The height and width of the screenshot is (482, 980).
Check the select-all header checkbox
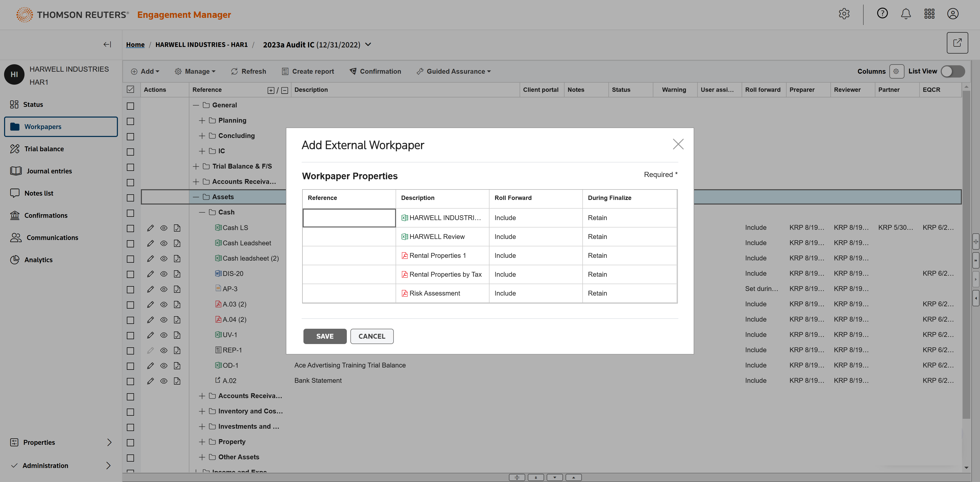tap(130, 90)
